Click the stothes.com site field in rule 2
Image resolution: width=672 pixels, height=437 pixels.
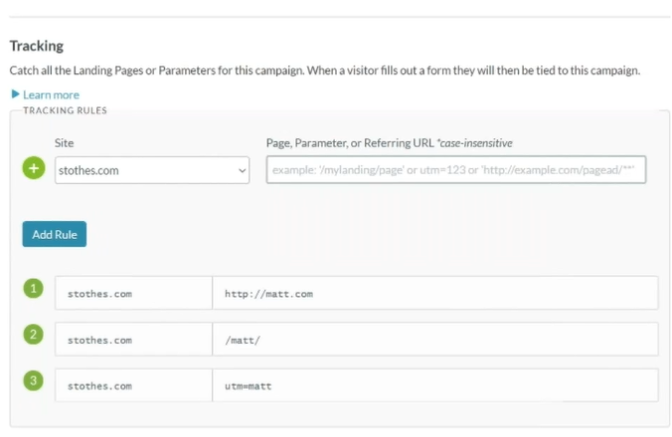[133, 340]
